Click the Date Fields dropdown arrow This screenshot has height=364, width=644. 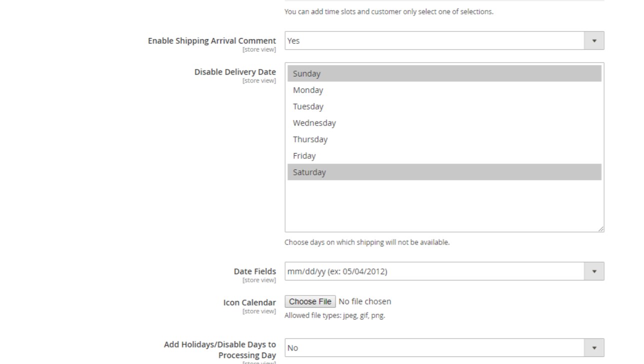click(x=594, y=271)
